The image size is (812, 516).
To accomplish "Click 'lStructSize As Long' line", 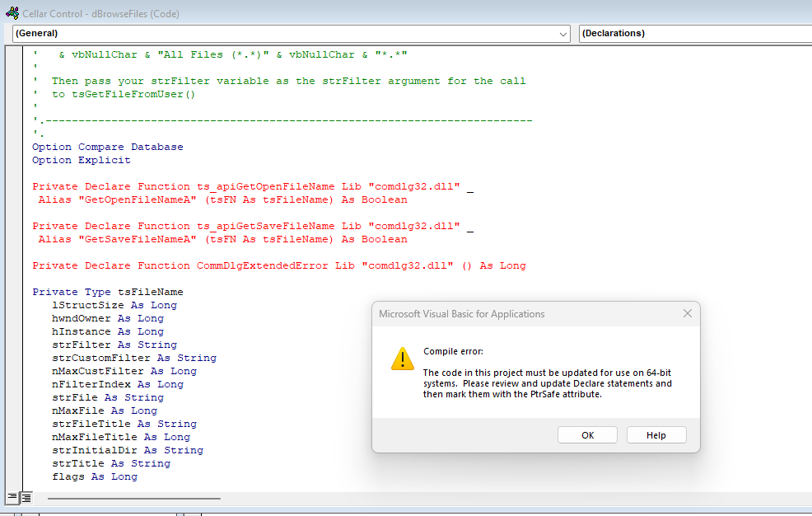I will click(x=114, y=305).
